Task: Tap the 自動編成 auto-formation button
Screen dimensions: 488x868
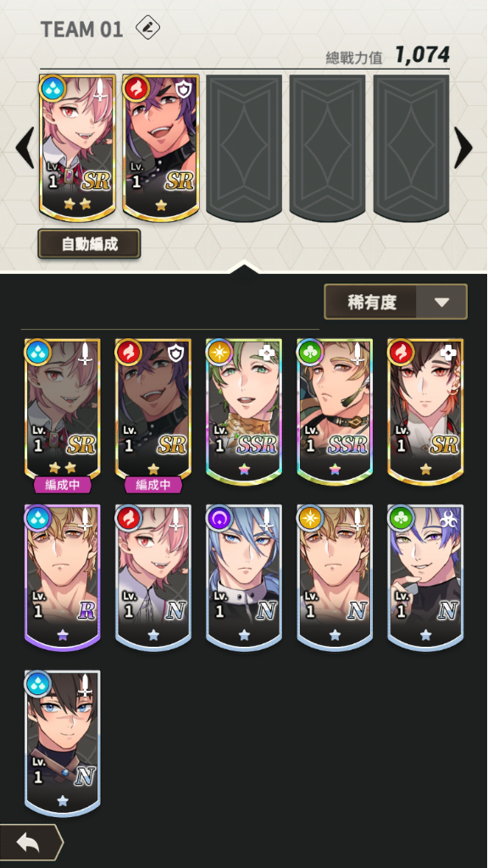Action: click(x=89, y=243)
